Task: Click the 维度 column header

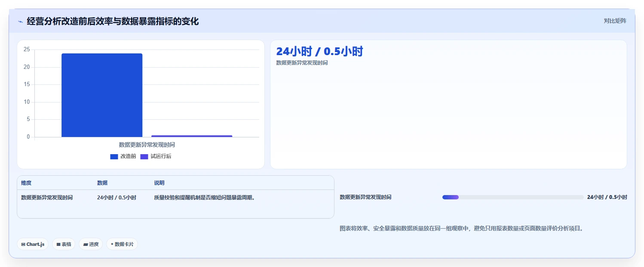Action: (x=26, y=183)
